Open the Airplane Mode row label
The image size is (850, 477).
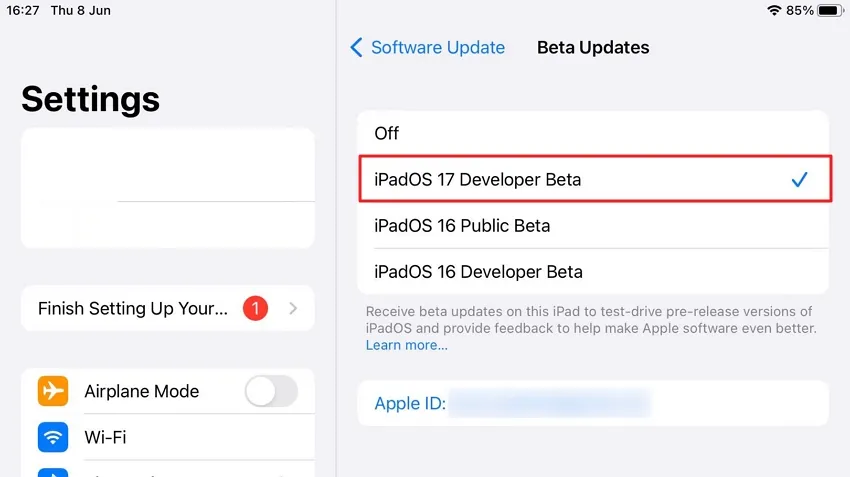coord(141,391)
